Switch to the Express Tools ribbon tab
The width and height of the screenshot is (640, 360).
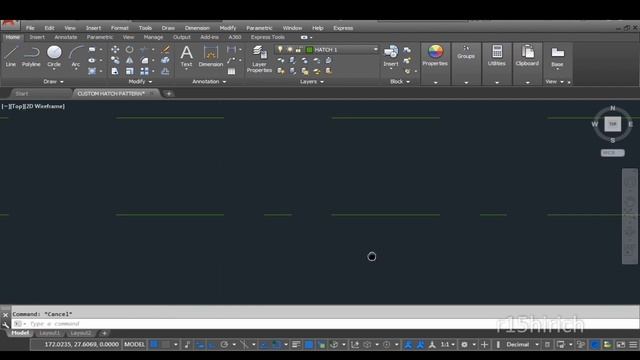tap(268, 37)
